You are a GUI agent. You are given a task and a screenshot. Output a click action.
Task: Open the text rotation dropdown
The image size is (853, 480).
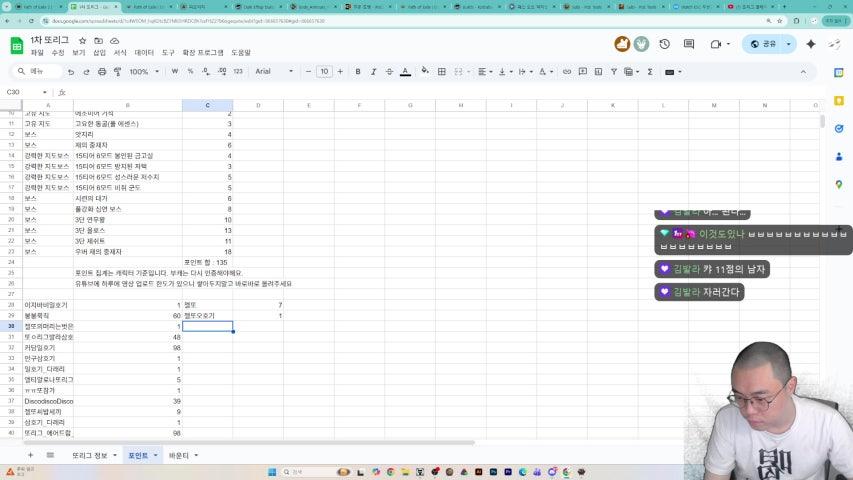pyautogui.click(x=545, y=72)
